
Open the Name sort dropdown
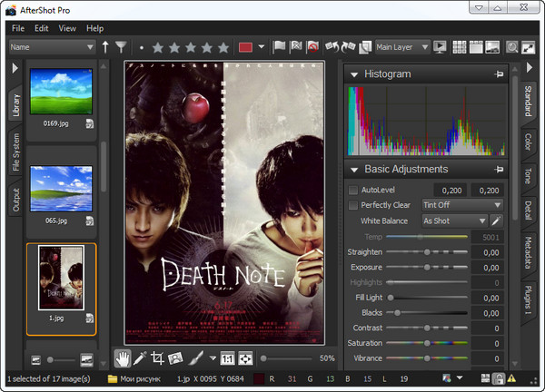click(x=52, y=47)
